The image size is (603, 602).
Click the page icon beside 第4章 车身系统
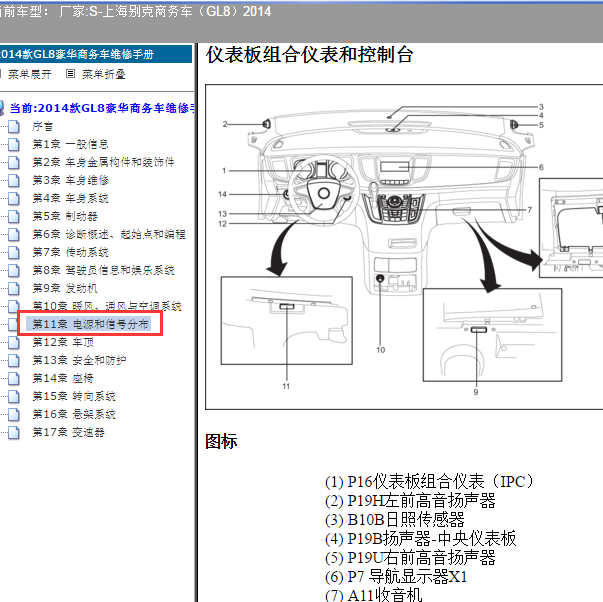click(14, 198)
